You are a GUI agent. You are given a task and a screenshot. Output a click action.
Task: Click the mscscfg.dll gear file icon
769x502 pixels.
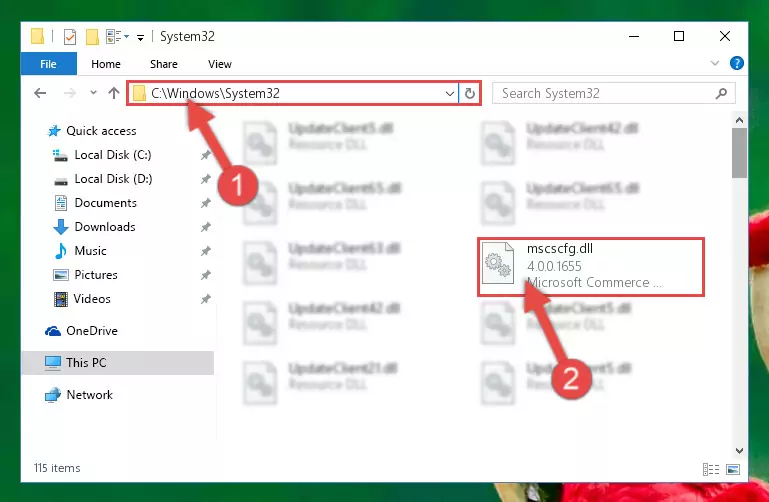498,263
